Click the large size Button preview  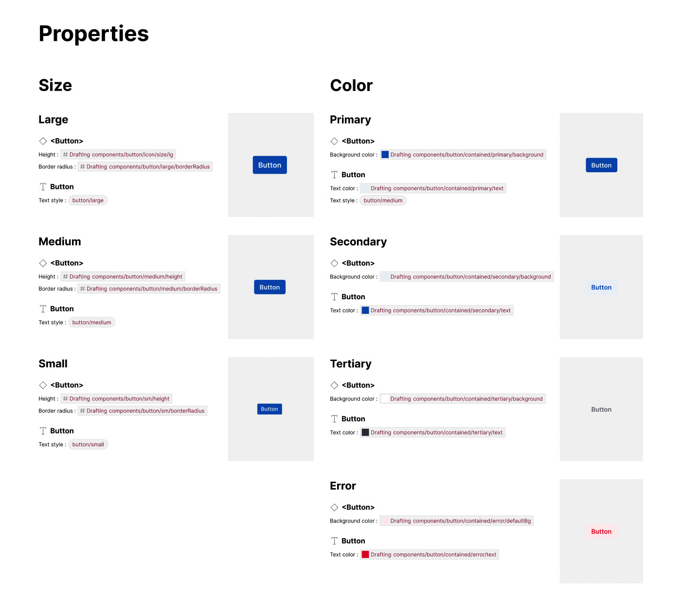(x=269, y=165)
